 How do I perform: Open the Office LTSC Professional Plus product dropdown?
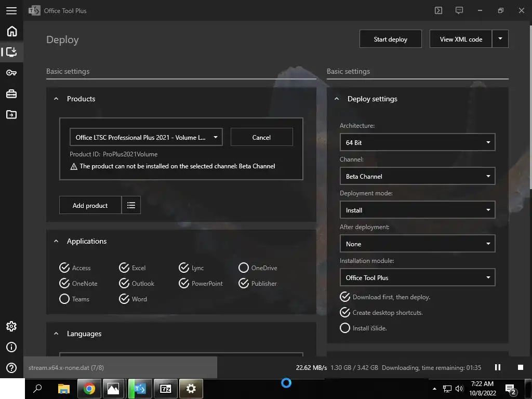(x=146, y=137)
